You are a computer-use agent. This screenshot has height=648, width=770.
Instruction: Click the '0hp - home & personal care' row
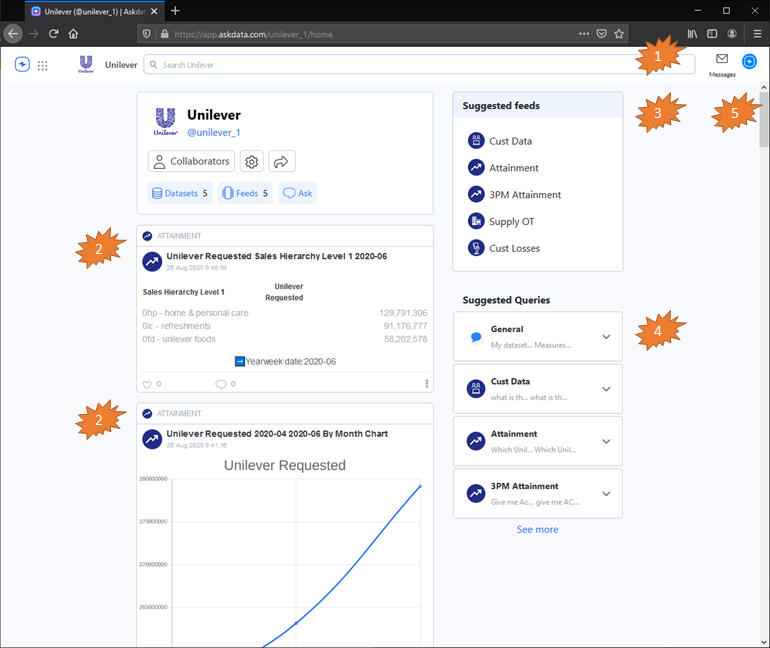tap(285, 313)
